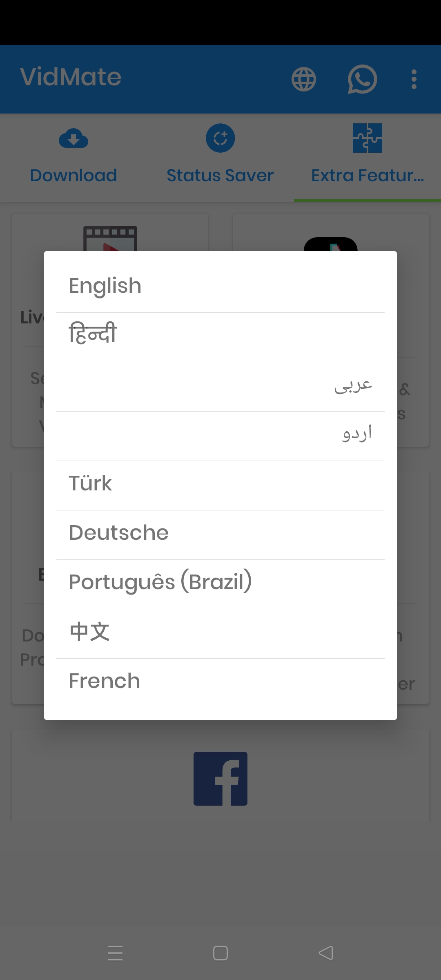Open the WhatsApp icon in header
The image size is (441, 980).
pos(362,79)
